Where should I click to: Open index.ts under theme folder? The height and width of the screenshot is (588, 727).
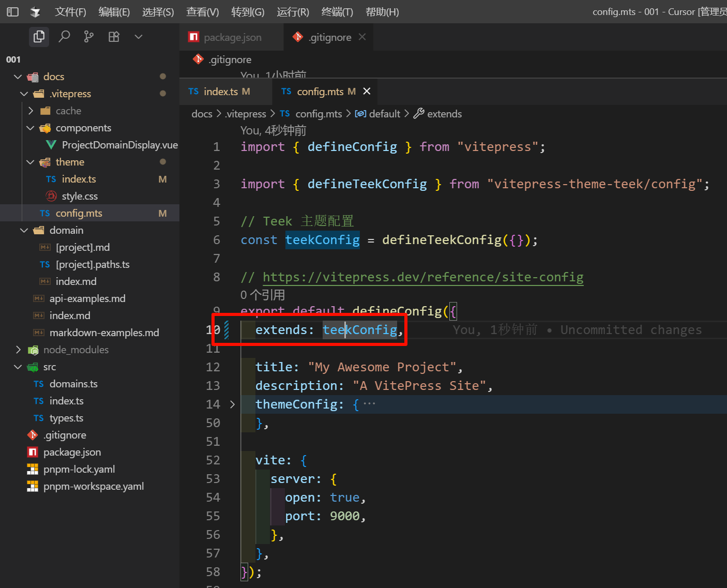pos(79,179)
